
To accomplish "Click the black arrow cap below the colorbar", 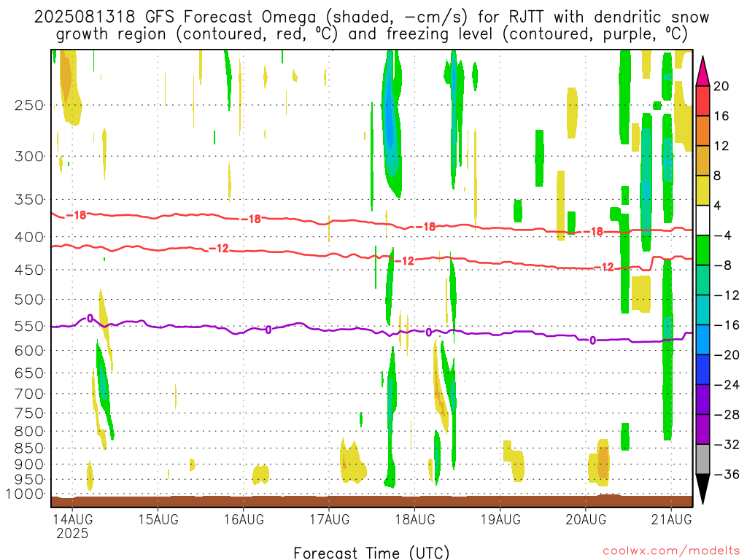I will tap(703, 488).
